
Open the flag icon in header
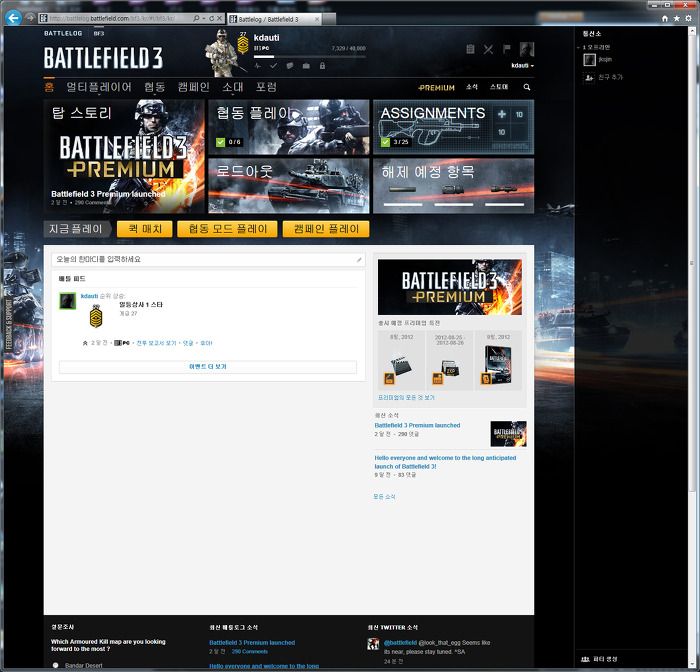[507, 49]
